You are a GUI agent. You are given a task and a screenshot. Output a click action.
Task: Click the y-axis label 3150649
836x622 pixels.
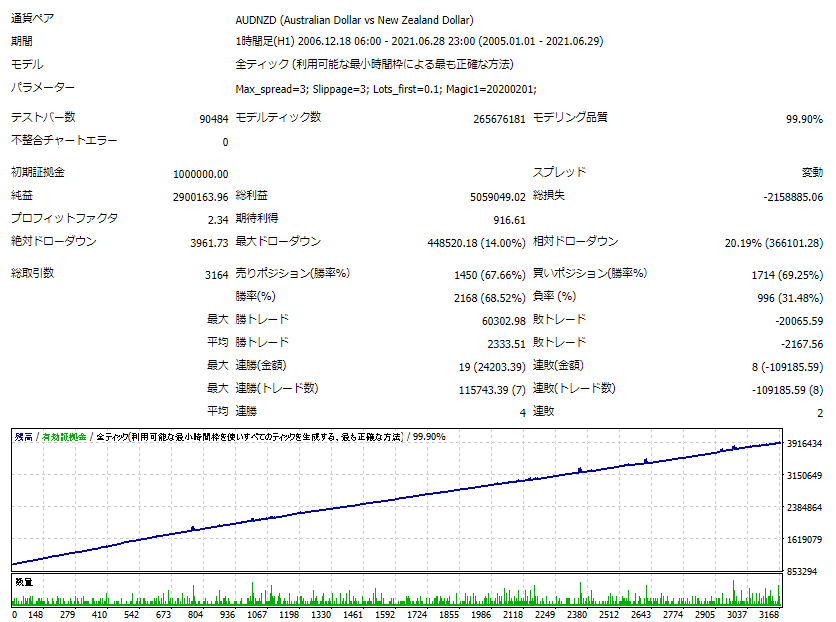[805, 475]
